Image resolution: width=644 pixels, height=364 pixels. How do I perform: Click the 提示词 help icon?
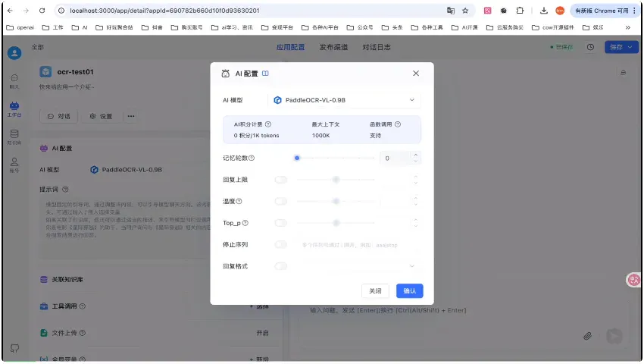(65, 190)
